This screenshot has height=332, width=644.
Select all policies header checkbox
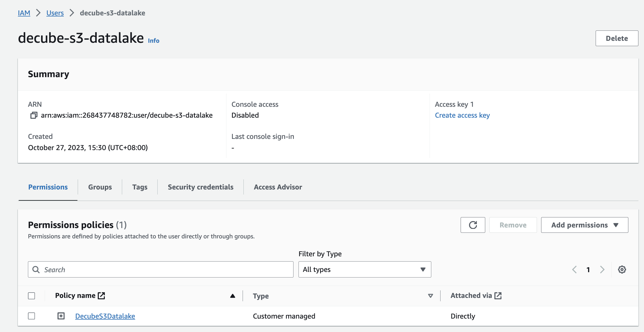(32, 296)
